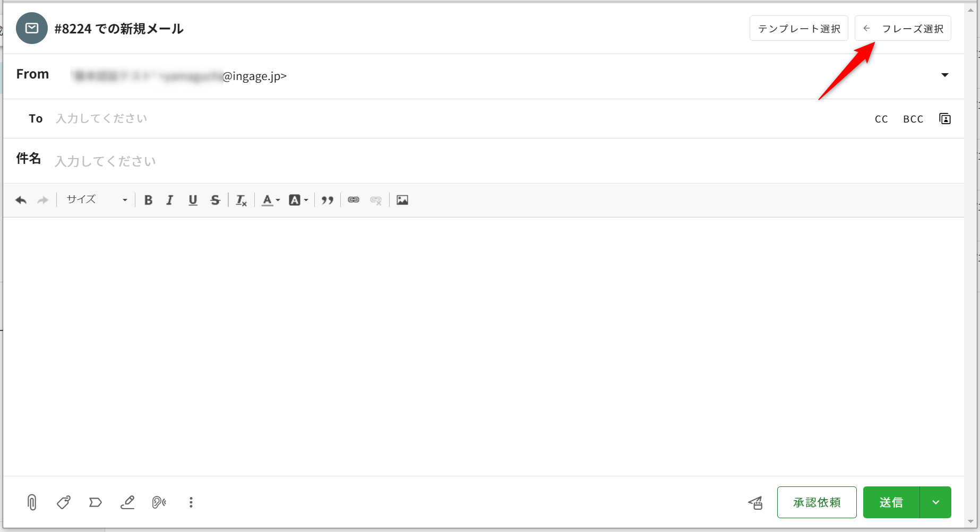
Task: Open the サイズ font size dropdown
Action: click(96, 200)
